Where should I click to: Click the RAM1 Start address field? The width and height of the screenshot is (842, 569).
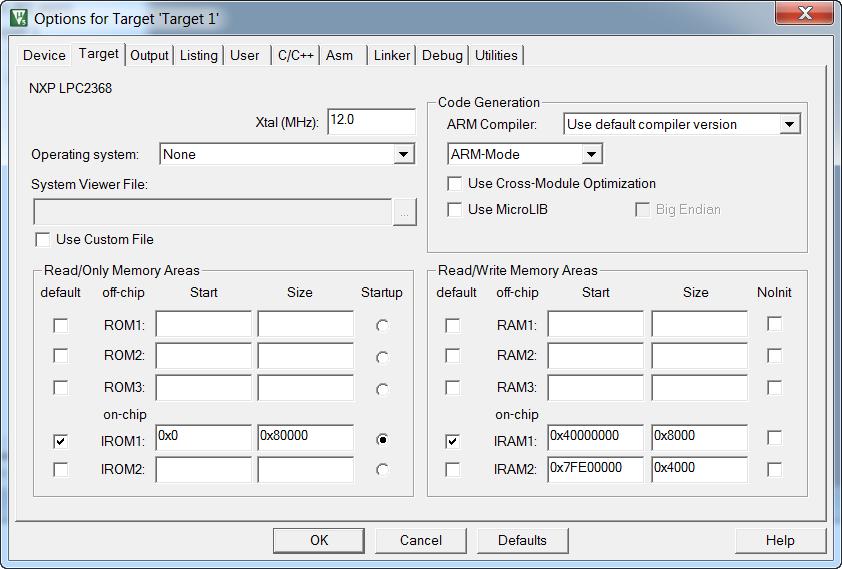pos(596,324)
